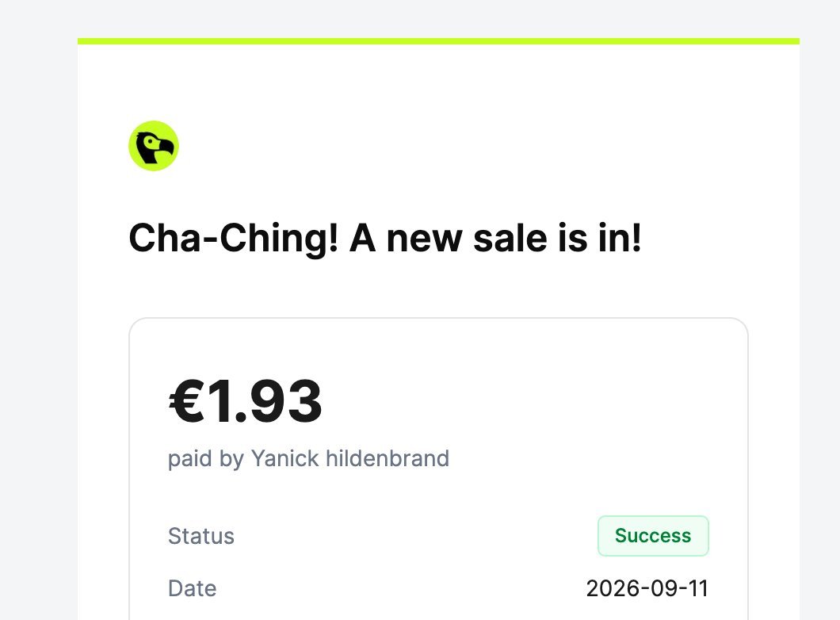Click empty gray margin left of email card

[x=39, y=322]
